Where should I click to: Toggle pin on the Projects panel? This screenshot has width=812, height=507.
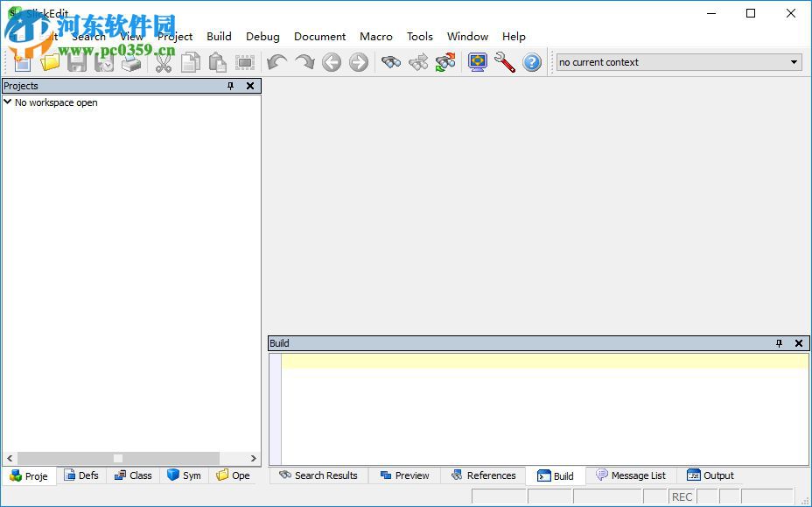click(231, 86)
